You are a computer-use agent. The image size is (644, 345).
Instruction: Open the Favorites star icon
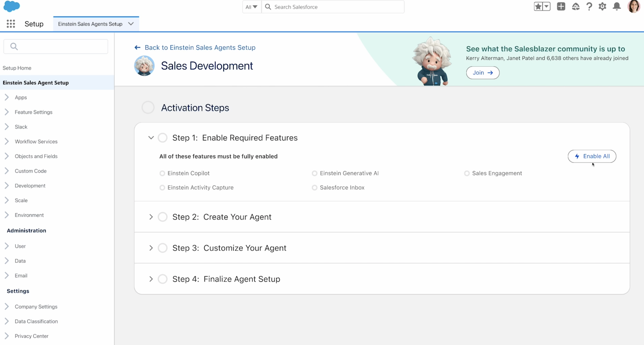(538, 7)
